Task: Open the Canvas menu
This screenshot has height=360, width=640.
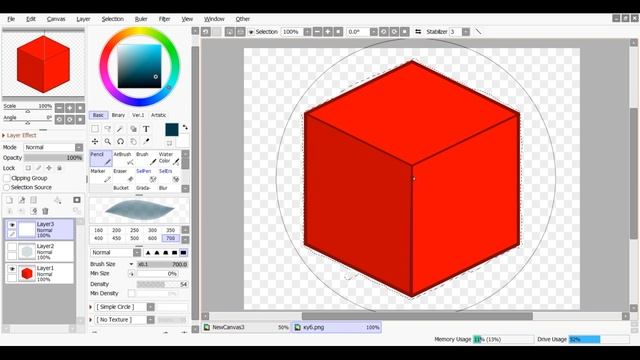Action: click(x=56, y=19)
